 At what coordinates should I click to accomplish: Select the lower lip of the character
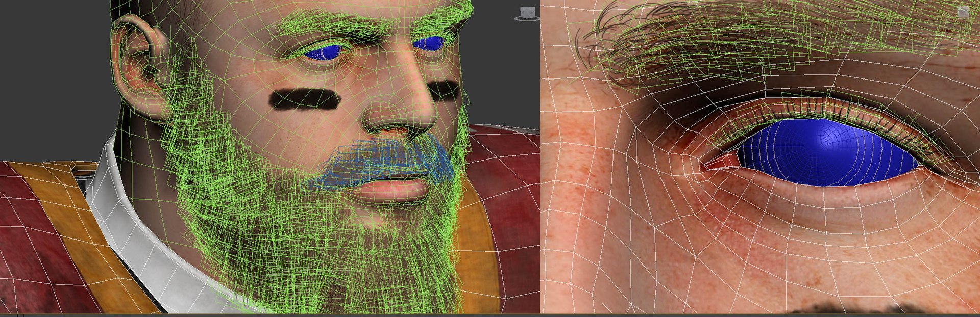point(393,190)
